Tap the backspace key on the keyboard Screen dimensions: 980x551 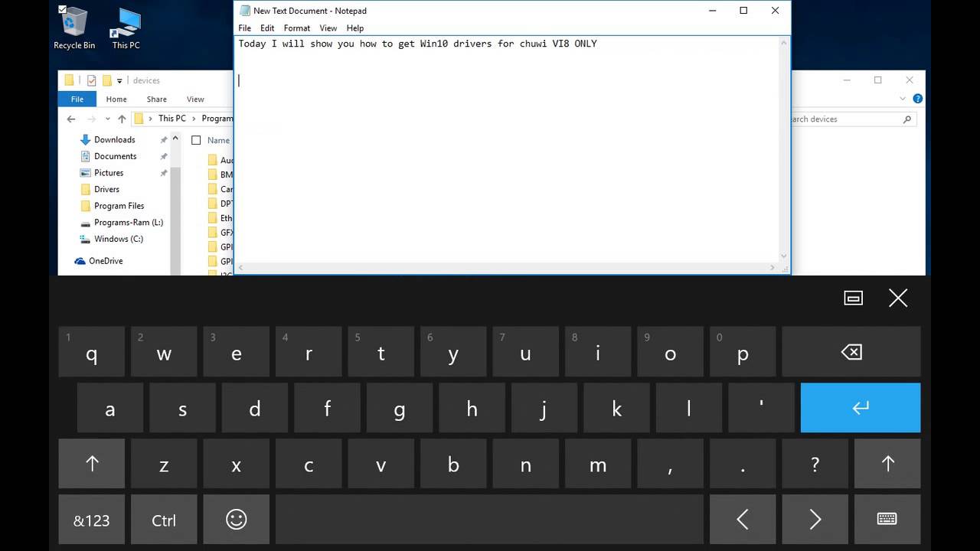point(851,352)
